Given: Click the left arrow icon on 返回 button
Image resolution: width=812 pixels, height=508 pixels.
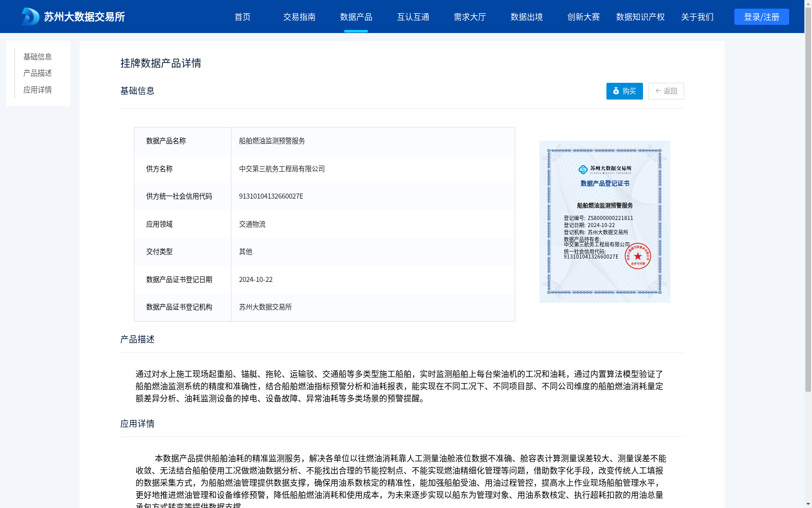Looking at the screenshot, I should point(658,91).
